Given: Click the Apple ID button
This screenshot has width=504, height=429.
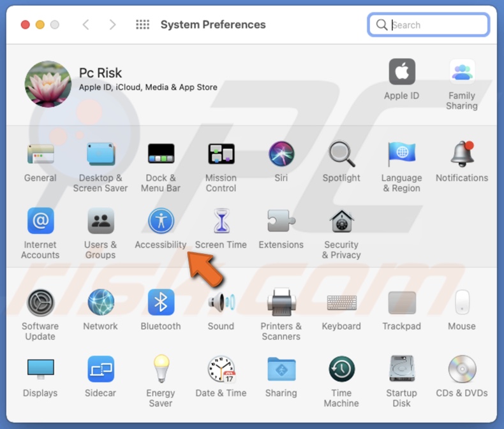Looking at the screenshot, I should [402, 72].
